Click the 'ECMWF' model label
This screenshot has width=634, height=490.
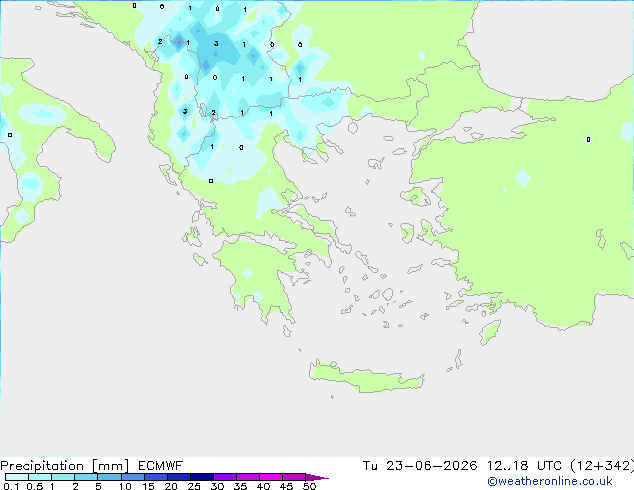click(161, 466)
